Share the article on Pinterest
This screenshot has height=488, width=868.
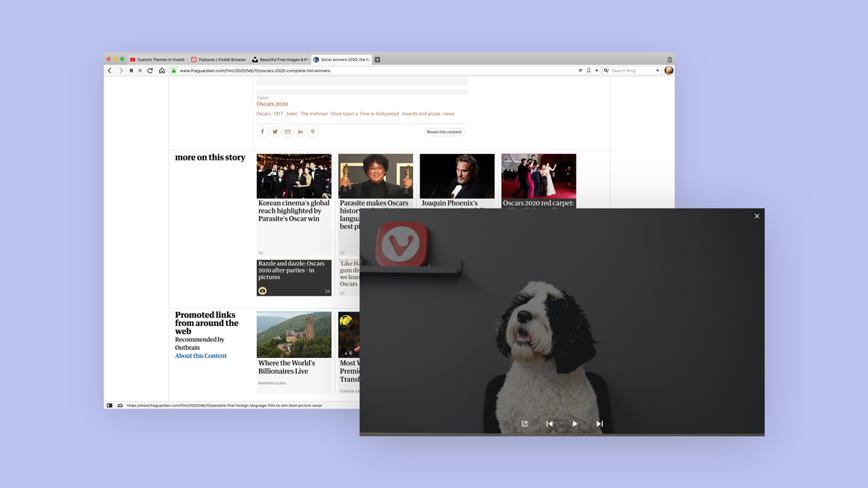coord(312,132)
